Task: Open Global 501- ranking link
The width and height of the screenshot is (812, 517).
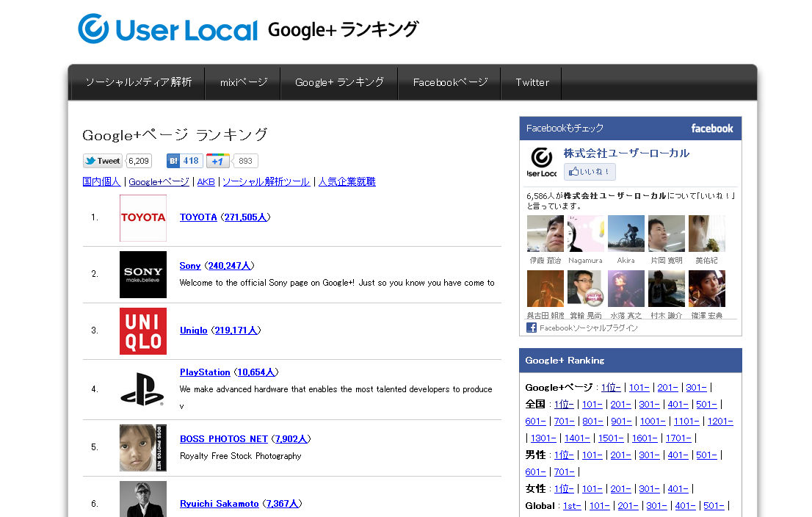Action: (714, 506)
